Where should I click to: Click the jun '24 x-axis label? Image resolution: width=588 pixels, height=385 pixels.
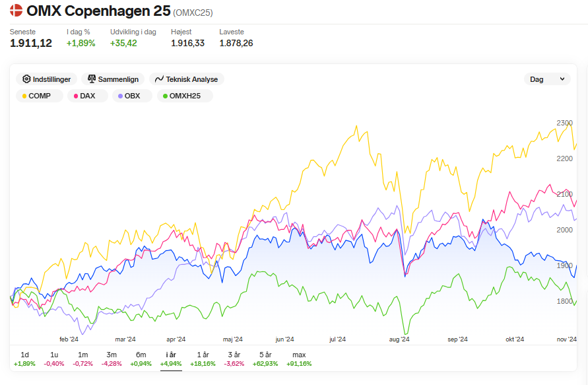coord(284,339)
